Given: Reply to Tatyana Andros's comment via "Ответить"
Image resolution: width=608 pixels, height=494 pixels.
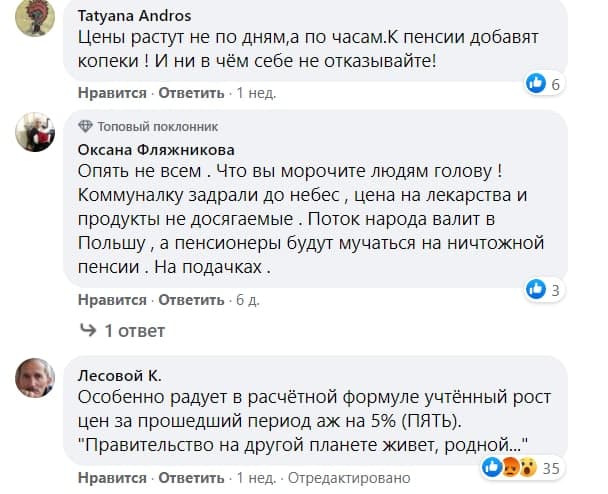Looking at the screenshot, I should coord(190,93).
